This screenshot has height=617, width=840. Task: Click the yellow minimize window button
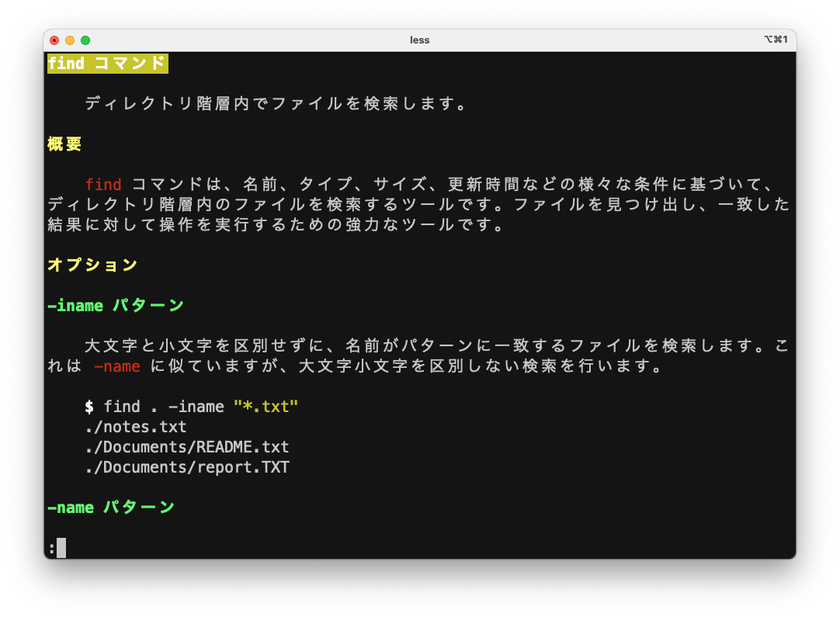click(70, 40)
